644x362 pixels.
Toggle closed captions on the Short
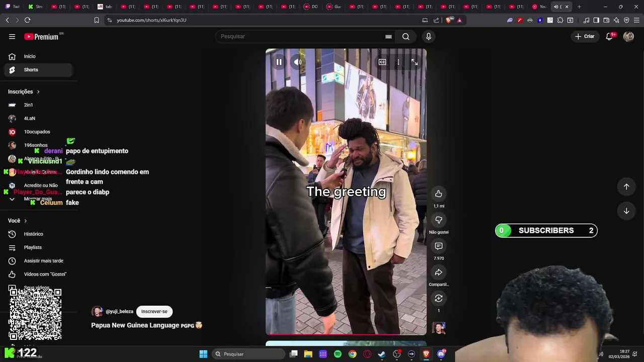tap(382, 62)
